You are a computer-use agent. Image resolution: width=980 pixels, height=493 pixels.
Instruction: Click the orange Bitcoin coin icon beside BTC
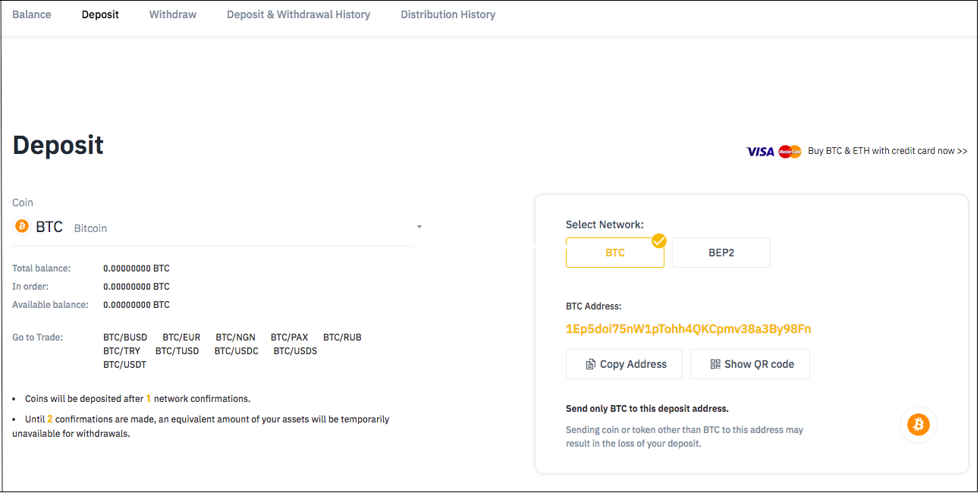(22, 227)
